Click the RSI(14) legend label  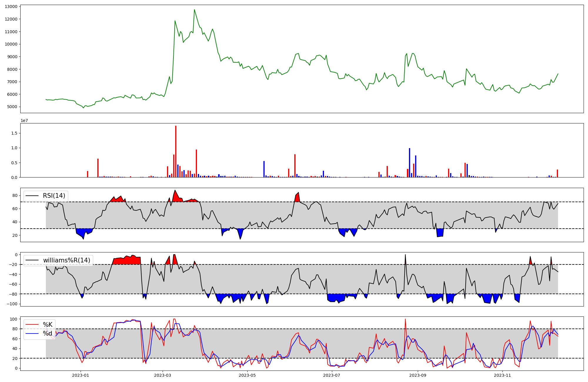pos(54,196)
